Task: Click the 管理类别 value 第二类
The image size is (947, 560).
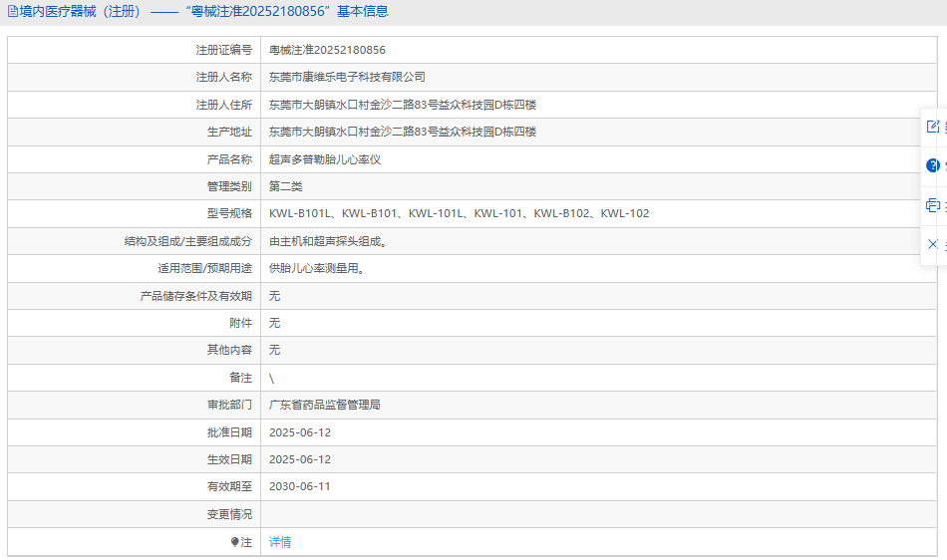Action: pos(286,186)
